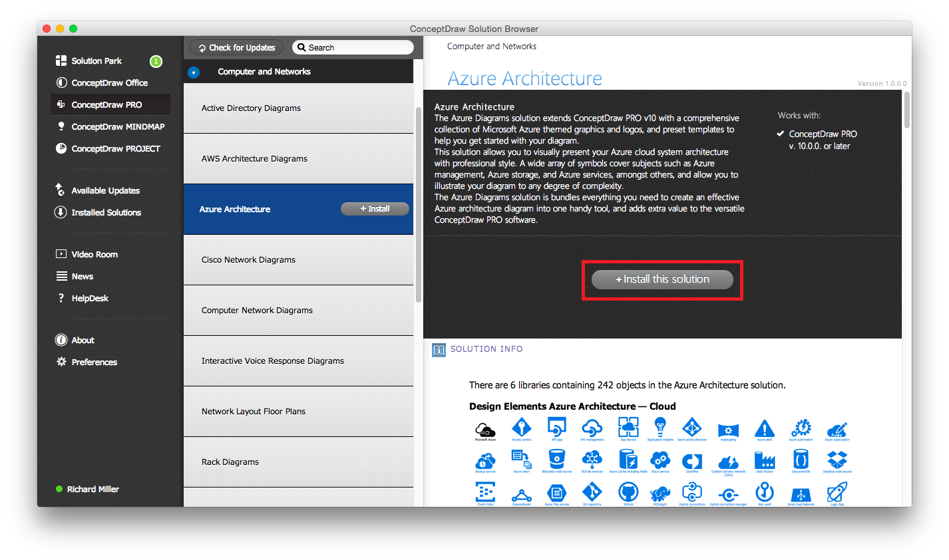Collapse the Computer and Networks category arrow
Image resolution: width=949 pixels, height=560 pixels.
tap(194, 72)
